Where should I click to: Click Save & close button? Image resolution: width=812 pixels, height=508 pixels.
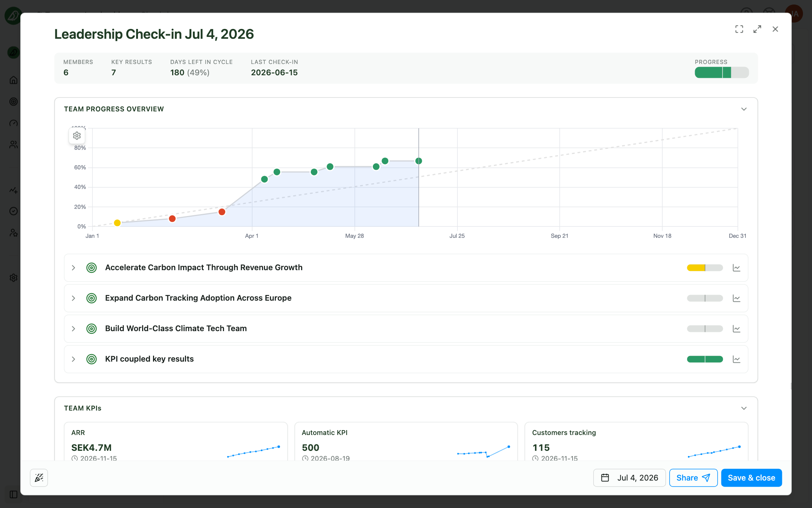coord(751,478)
